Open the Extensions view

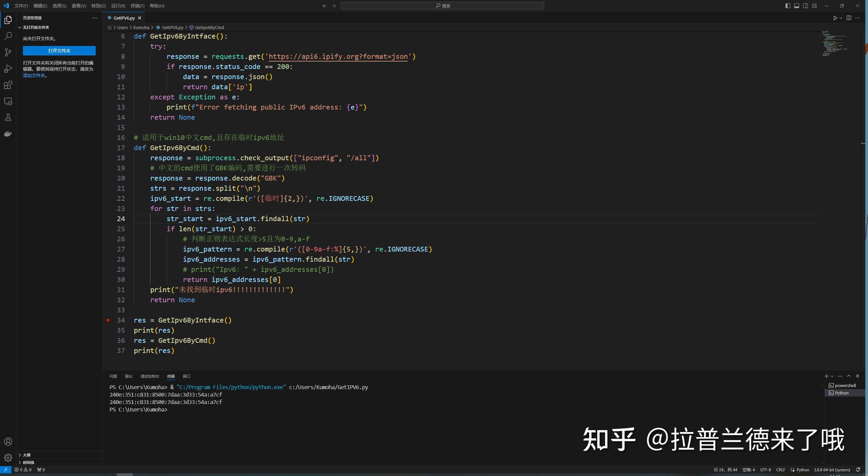tap(8, 85)
